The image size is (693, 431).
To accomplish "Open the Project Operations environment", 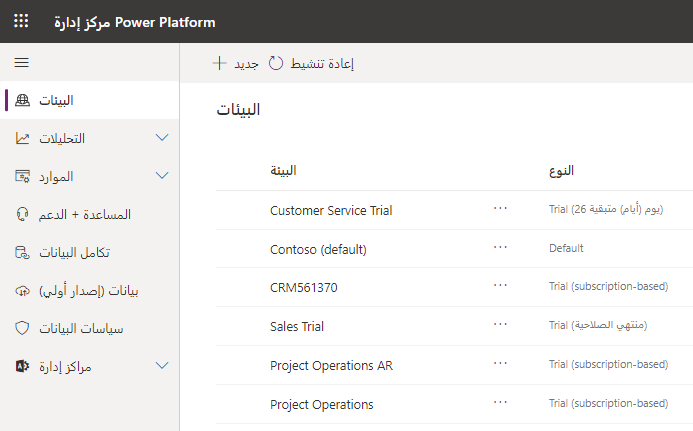I will tap(322, 404).
